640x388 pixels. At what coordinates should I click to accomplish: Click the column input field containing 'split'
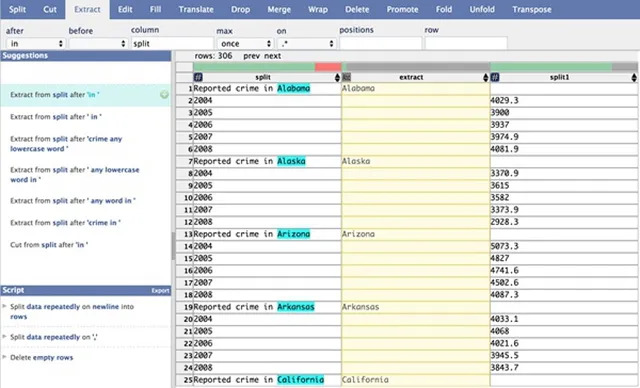[x=172, y=43]
